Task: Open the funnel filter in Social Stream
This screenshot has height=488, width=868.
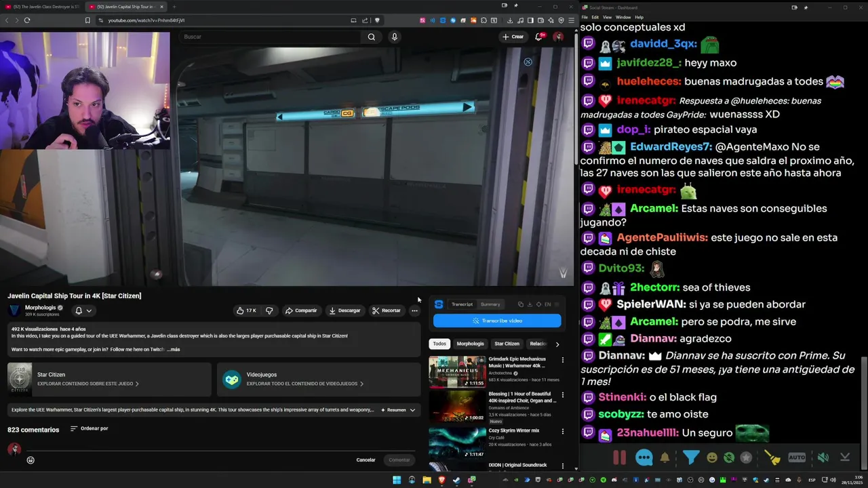Action: click(690, 457)
